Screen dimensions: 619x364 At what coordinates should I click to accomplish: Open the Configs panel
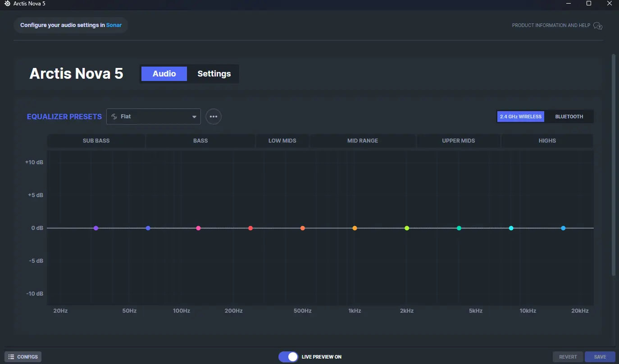click(x=23, y=357)
